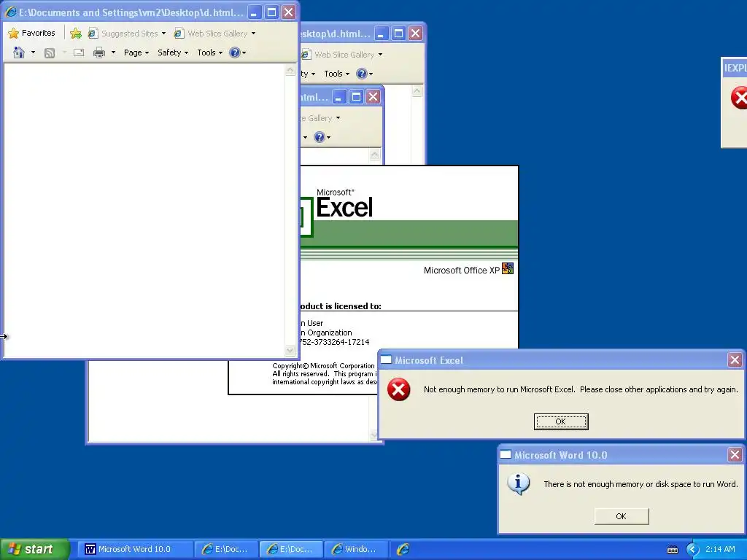747x560 pixels.
Task: Switch to Windo... taskbar button
Action: click(356, 549)
